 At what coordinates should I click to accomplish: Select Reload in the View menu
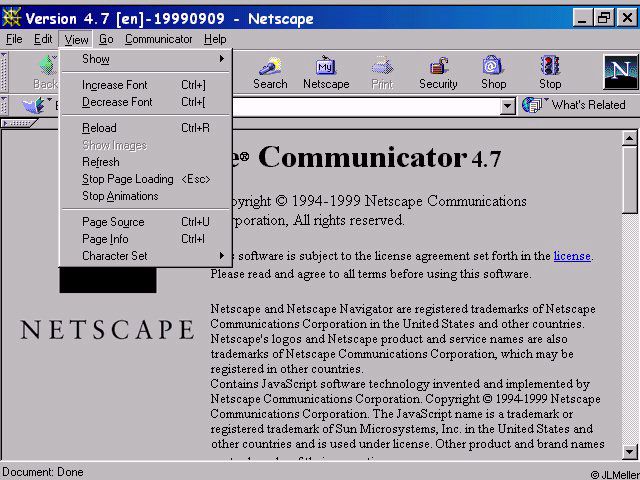147,128
